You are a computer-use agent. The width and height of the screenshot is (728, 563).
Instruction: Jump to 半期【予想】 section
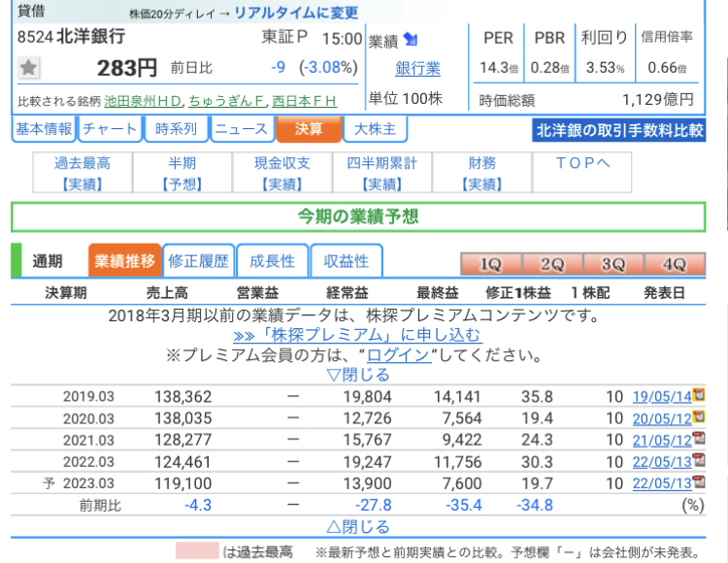(x=182, y=173)
